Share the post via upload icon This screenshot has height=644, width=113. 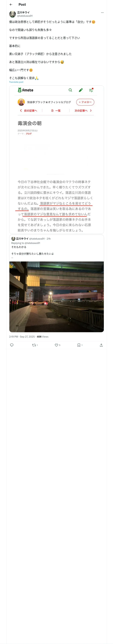pyautogui.click(x=101, y=345)
